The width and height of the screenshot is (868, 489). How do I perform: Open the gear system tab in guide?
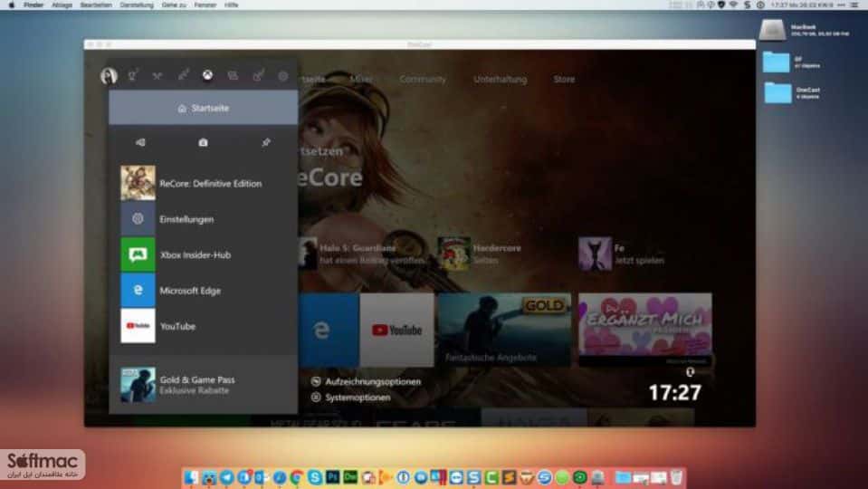click(283, 76)
